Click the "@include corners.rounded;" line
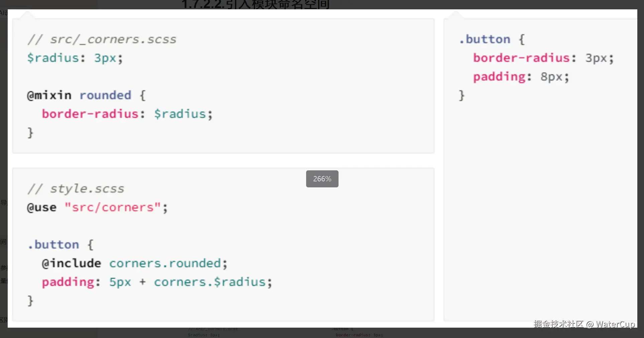The height and width of the screenshot is (338, 644). click(134, 264)
